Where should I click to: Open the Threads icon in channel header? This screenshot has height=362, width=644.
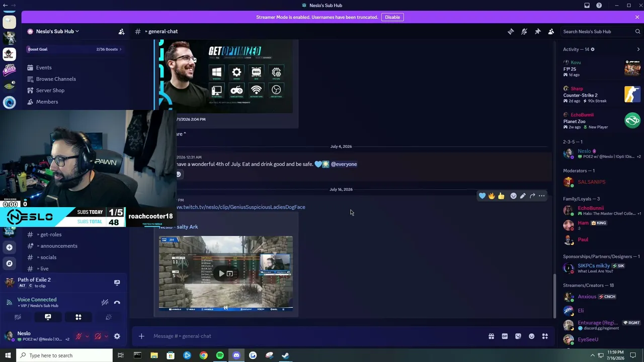click(x=511, y=31)
